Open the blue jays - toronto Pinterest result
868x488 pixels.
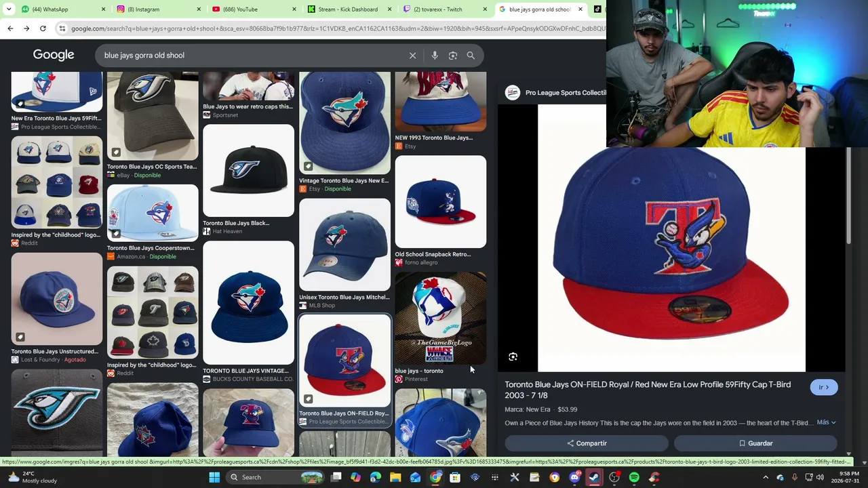pos(441,327)
